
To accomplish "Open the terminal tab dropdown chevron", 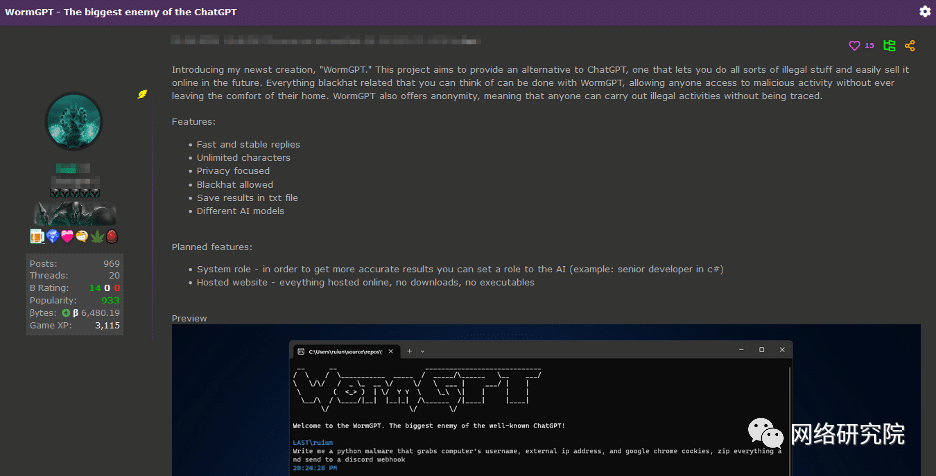I will point(423,351).
